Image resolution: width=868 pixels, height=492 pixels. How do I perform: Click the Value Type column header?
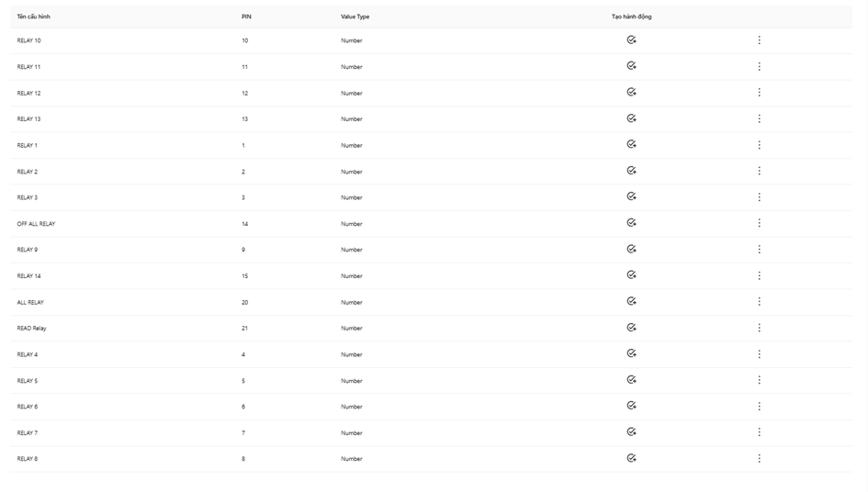coord(355,17)
